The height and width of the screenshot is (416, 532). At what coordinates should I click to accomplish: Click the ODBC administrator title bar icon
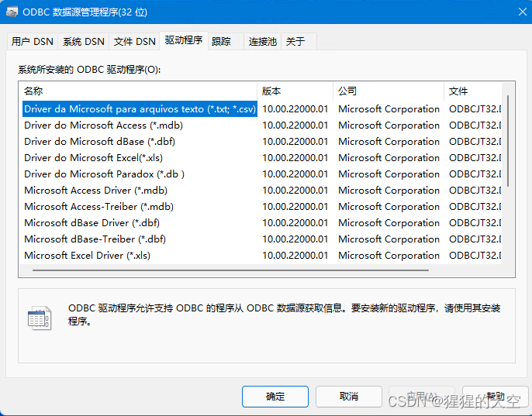point(12,12)
